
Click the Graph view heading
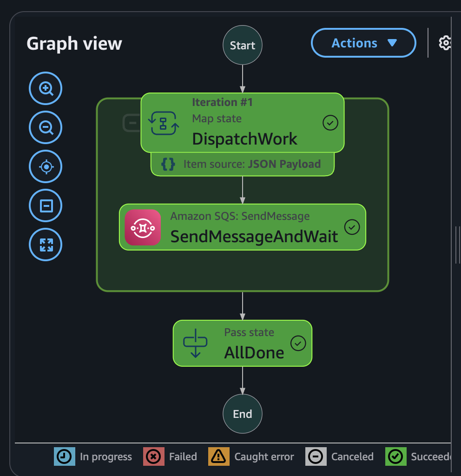(x=74, y=44)
